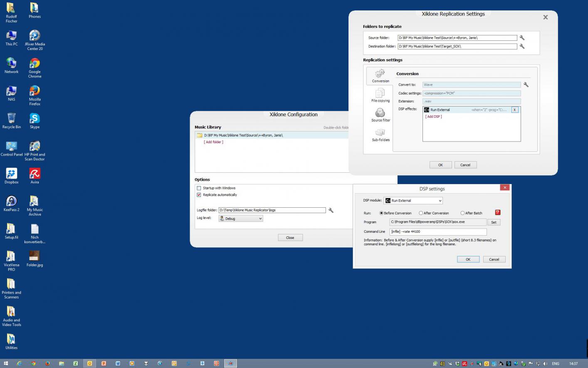Click the wrench next to Destination folder
Image resolution: width=588 pixels, height=368 pixels.
(x=522, y=47)
